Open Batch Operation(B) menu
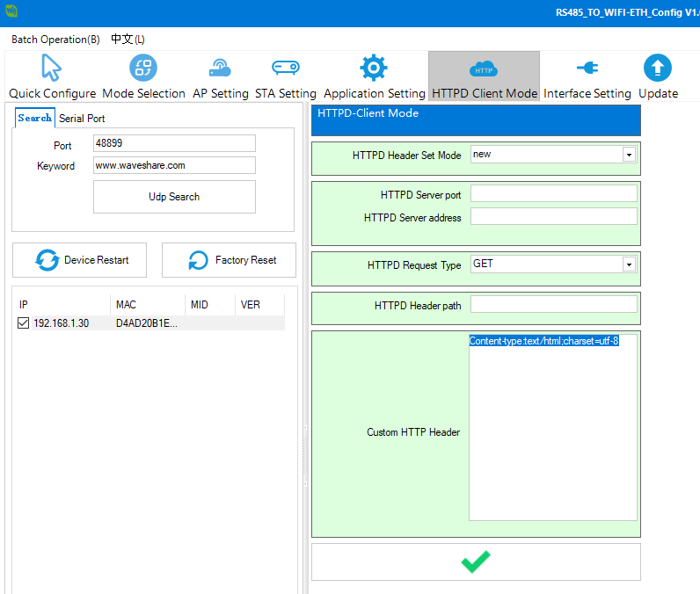The image size is (700, 594). point(55,40)
